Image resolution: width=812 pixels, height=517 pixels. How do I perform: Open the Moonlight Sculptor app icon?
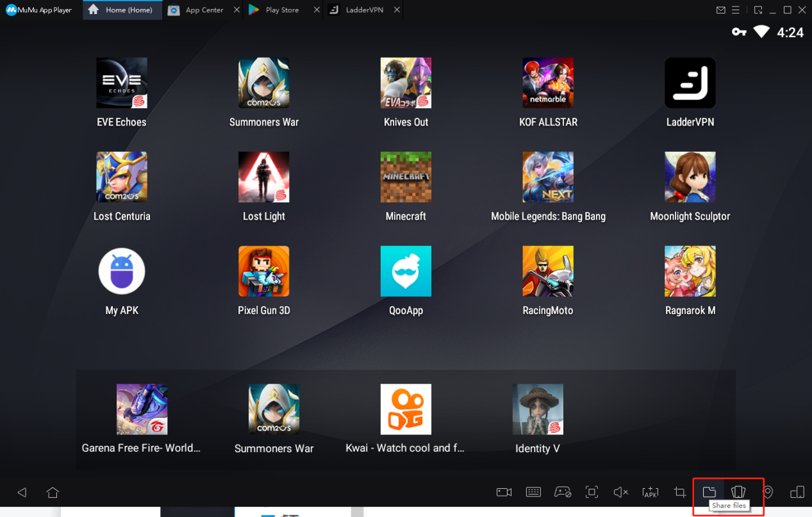pos(690,177)
